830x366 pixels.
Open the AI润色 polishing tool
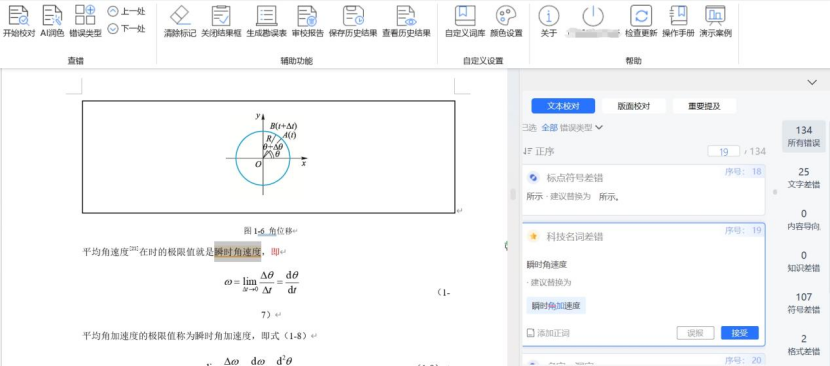click(52, 21)
